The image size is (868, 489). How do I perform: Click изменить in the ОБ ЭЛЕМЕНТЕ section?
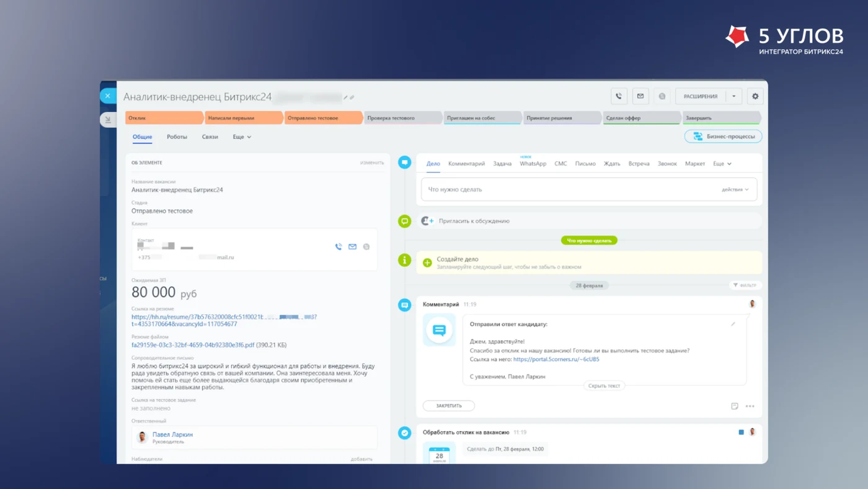[x=372, y=163]
